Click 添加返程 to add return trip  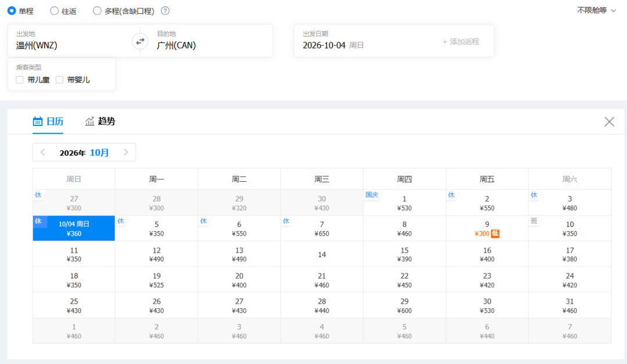coord(460,41)
